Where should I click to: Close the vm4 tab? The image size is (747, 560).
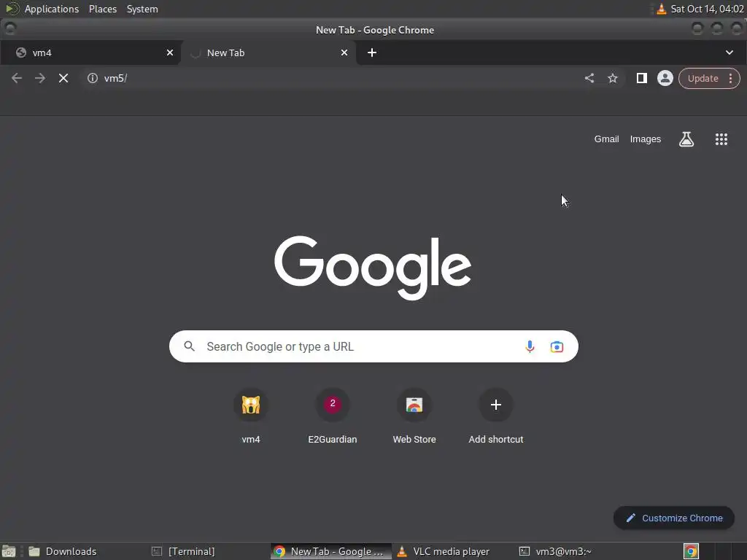(x=170, y=52)
